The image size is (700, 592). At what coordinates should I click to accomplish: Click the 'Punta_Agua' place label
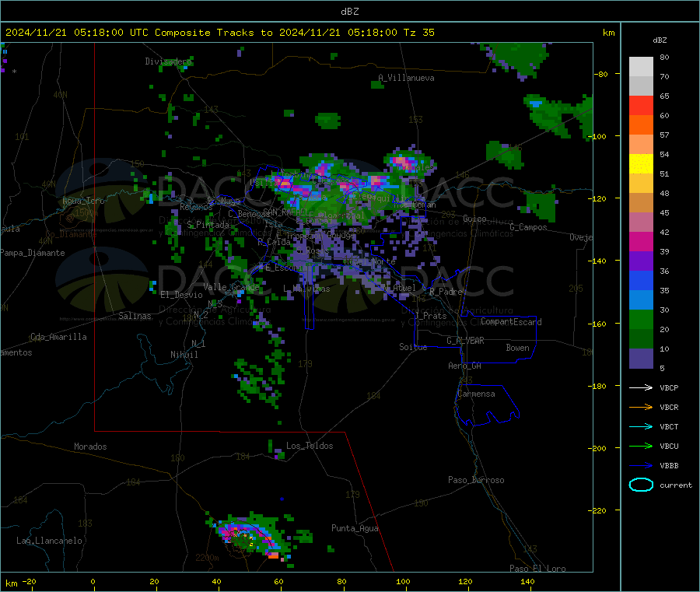355,528
